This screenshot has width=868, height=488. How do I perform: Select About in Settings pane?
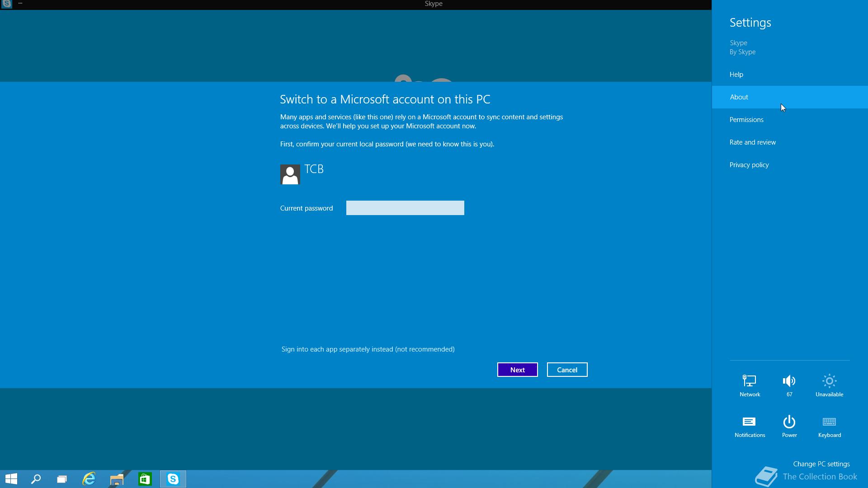(790, 97)
